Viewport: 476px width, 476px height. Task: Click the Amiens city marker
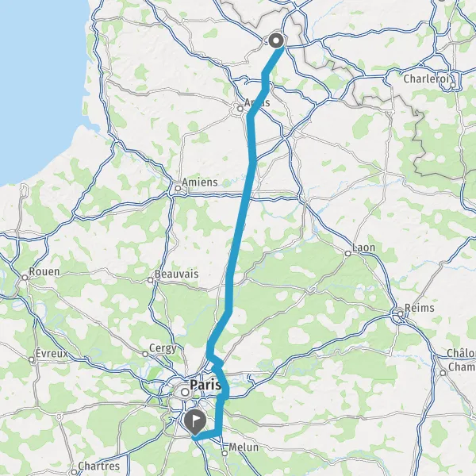[178, 189]
